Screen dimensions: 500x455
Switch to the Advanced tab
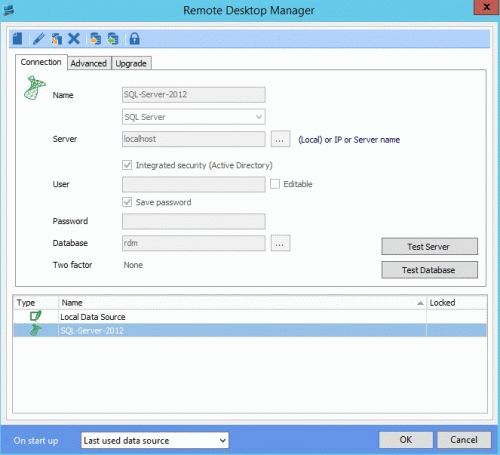89,63
